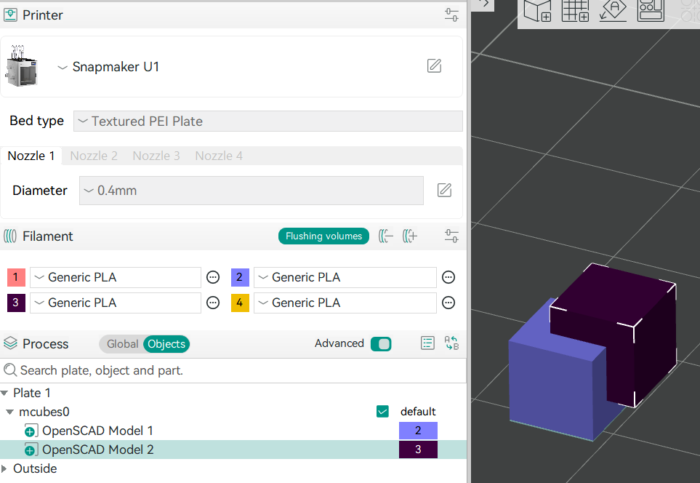Click the filament 4 yellow color swatch
Screen dimensions: 700x483
[x=240, y=303]
